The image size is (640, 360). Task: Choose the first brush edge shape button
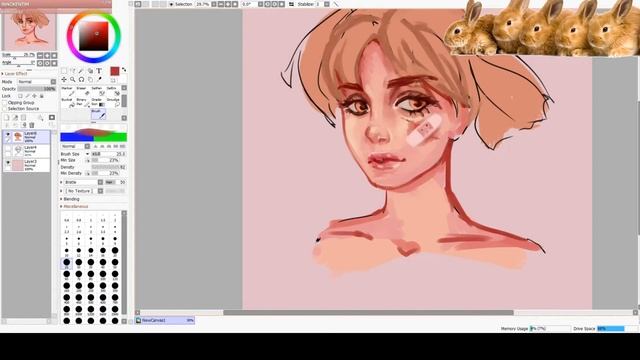96,146
